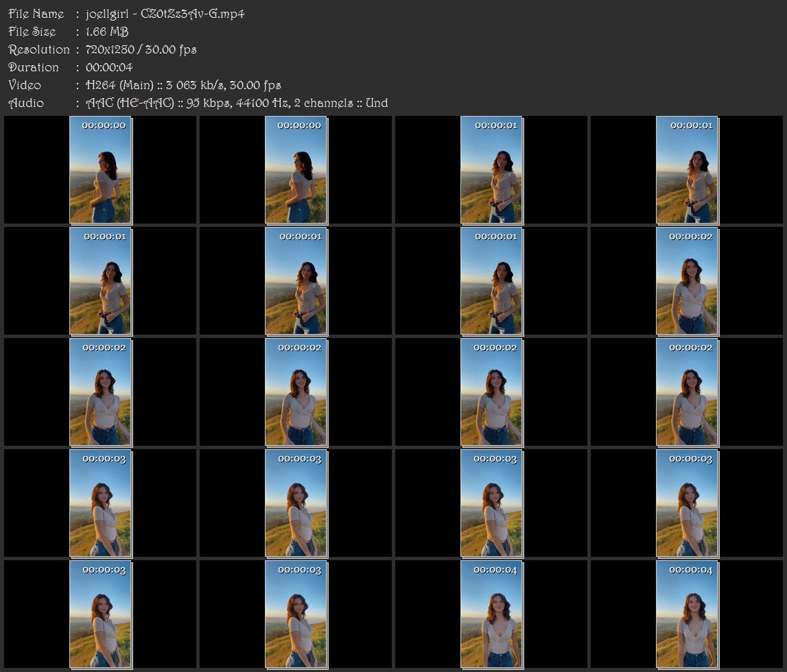787x672 pixels.
Task: Select the "Resolution" label
Action: tap(39, 49)
